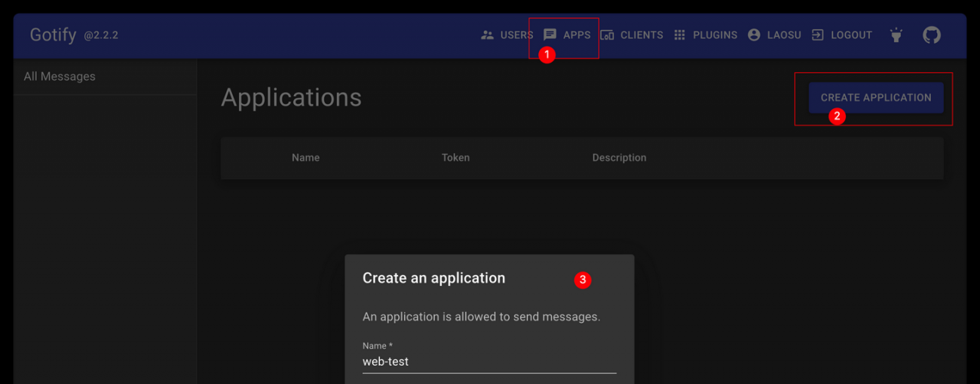Click the exit arrow icon beside LOGOUT

point(818,35)
